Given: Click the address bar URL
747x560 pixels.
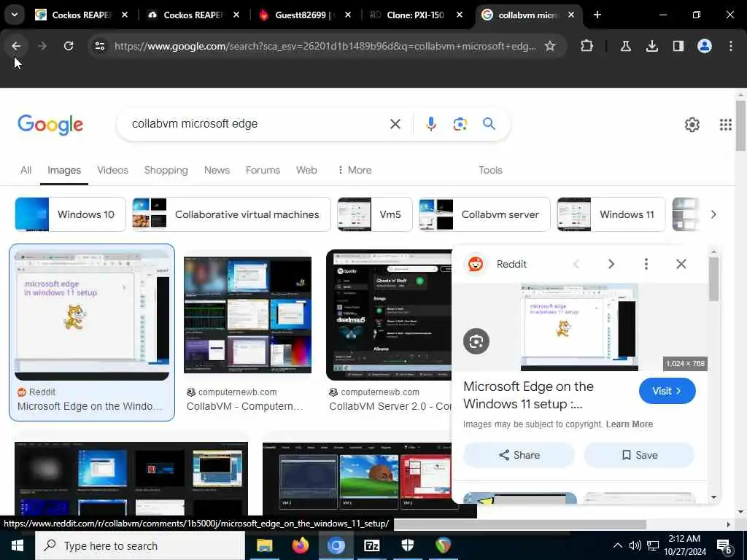Looking at the screenshot, I should tap(325, 46).
